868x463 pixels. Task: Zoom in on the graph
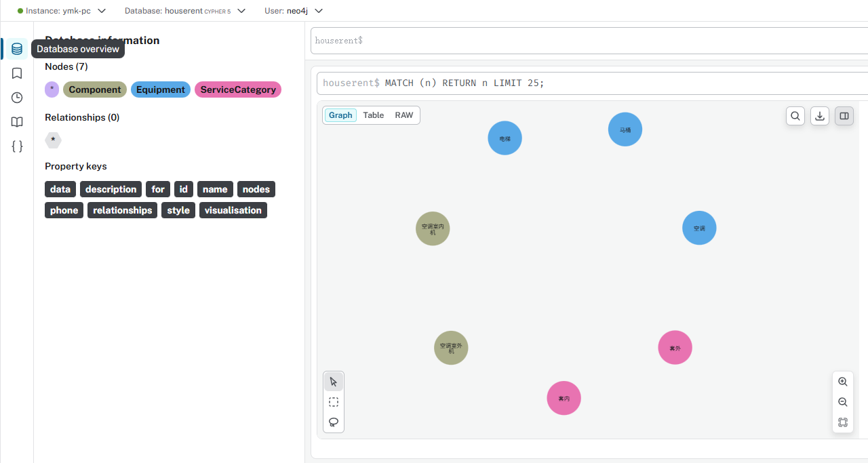(x=843, y=382)
